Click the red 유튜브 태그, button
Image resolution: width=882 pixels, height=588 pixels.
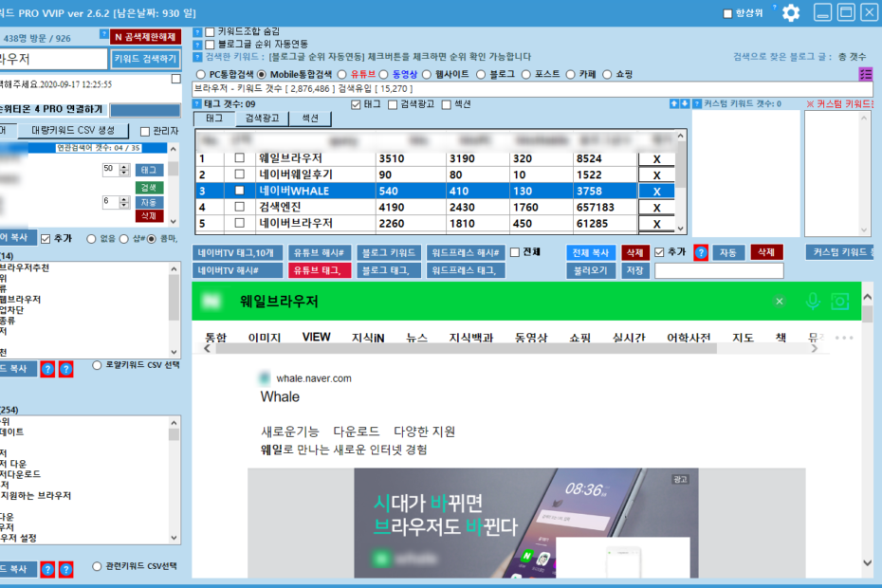320,270
